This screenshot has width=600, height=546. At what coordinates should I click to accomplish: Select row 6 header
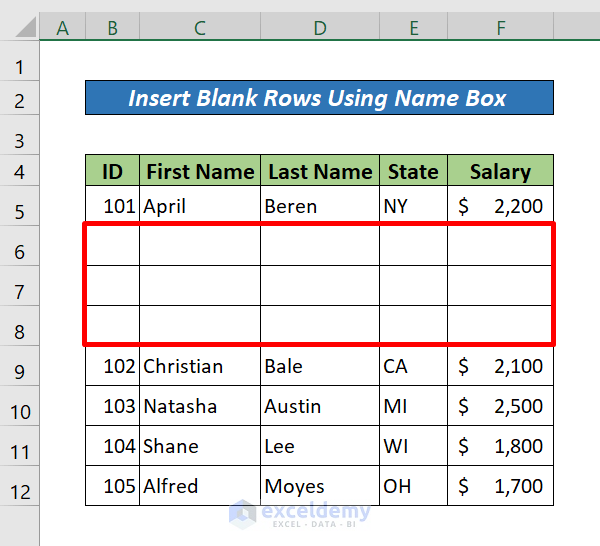click(20, 246)
